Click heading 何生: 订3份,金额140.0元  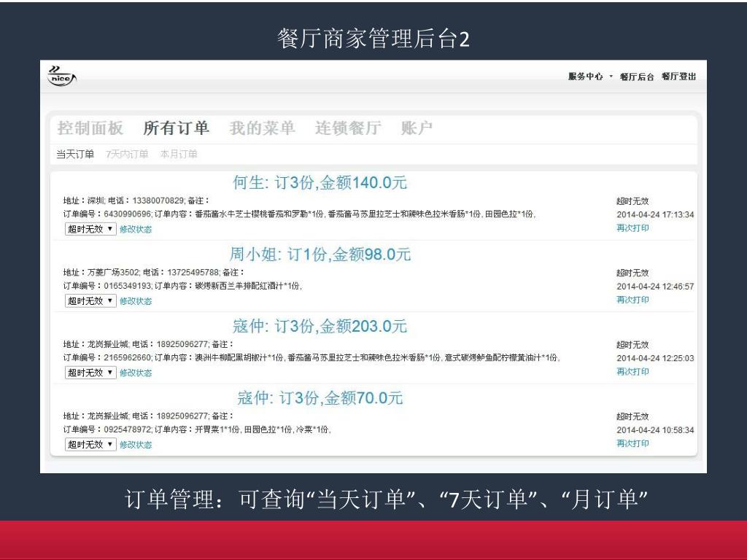click(320, 183)
